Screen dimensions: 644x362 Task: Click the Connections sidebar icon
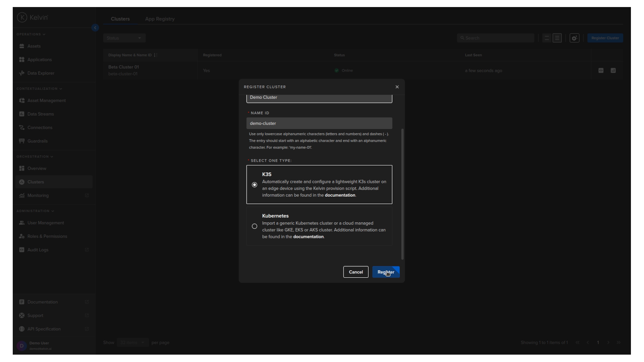pyautogui.click(x=22, y=128)
